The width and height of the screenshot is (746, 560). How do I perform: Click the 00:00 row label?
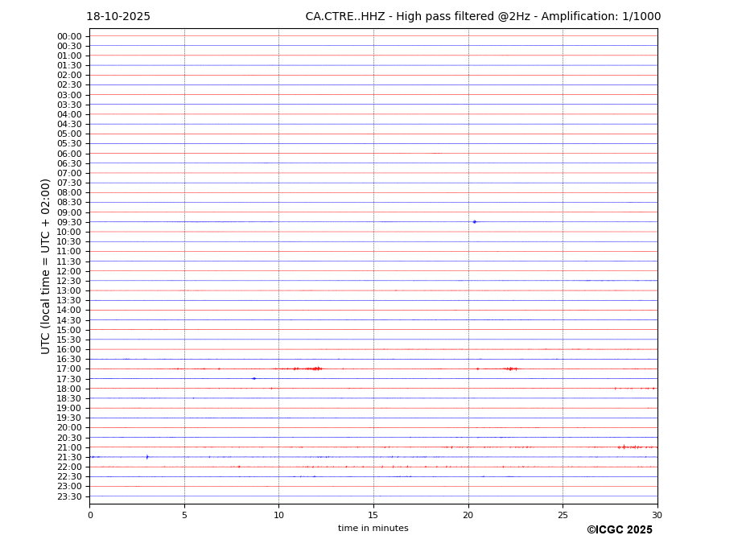point(69,36)
